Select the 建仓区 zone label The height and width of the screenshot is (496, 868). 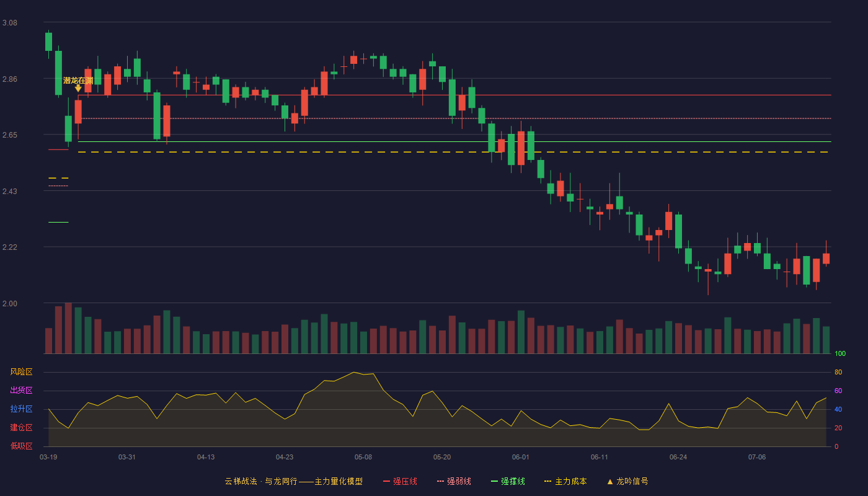coord(21,428)
